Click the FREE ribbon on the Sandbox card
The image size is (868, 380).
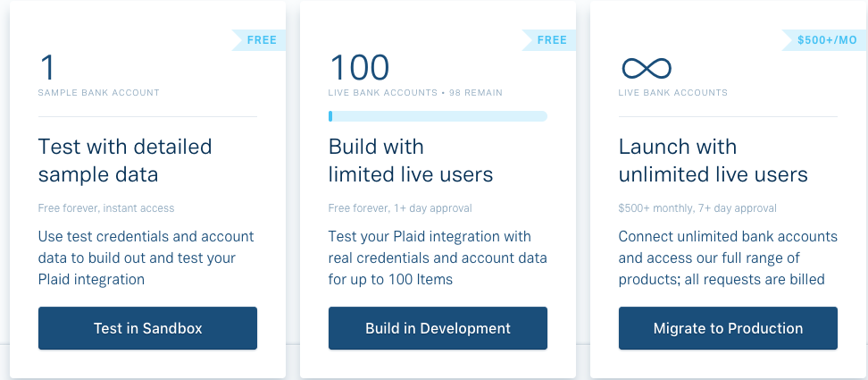258,40
